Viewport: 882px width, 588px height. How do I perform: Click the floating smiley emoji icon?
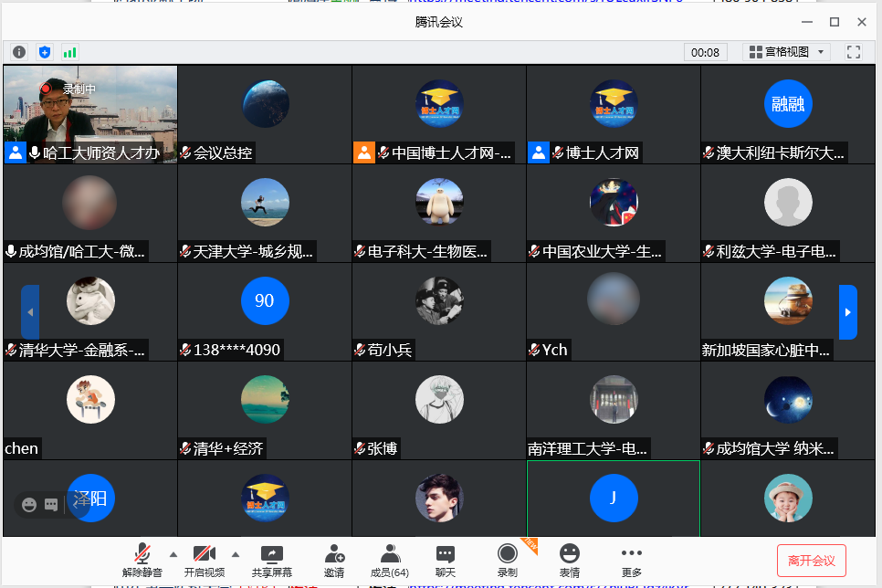tap(29, 505)
